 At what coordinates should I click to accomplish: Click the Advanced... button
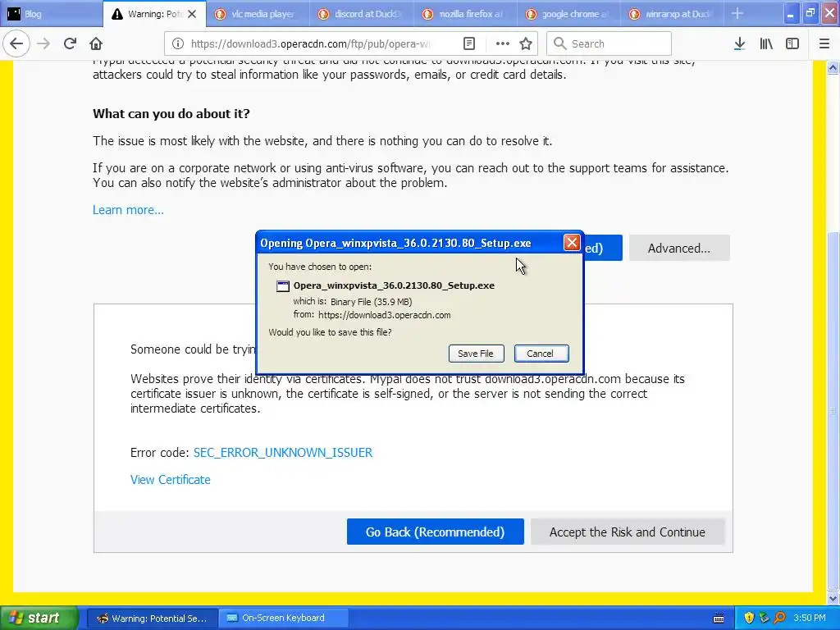tap(679, 248)
